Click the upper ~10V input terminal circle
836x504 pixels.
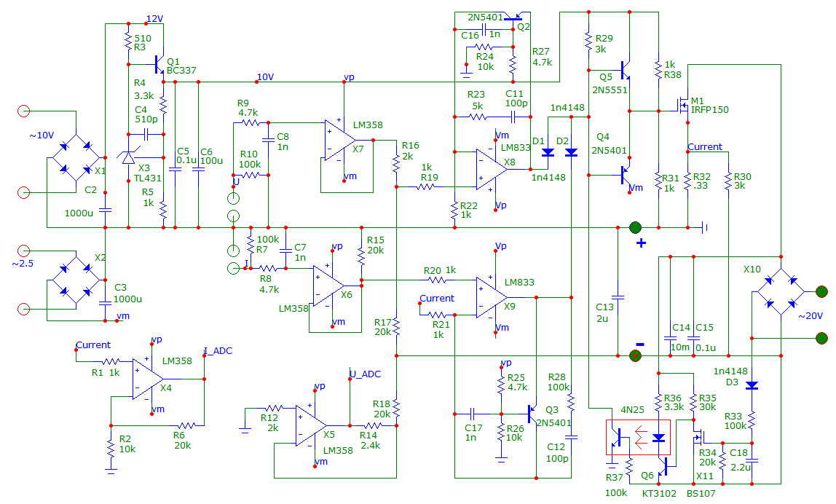[x=23, y=111]
